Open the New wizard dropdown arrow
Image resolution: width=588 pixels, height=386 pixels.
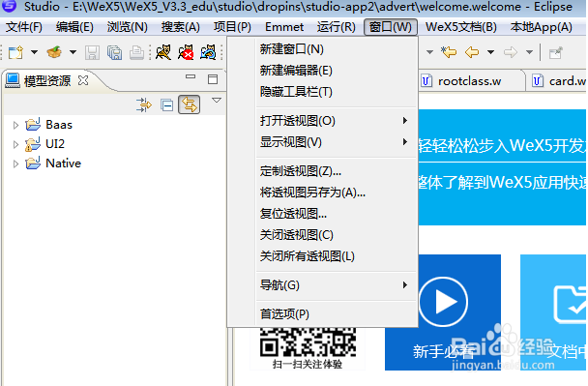34,52
